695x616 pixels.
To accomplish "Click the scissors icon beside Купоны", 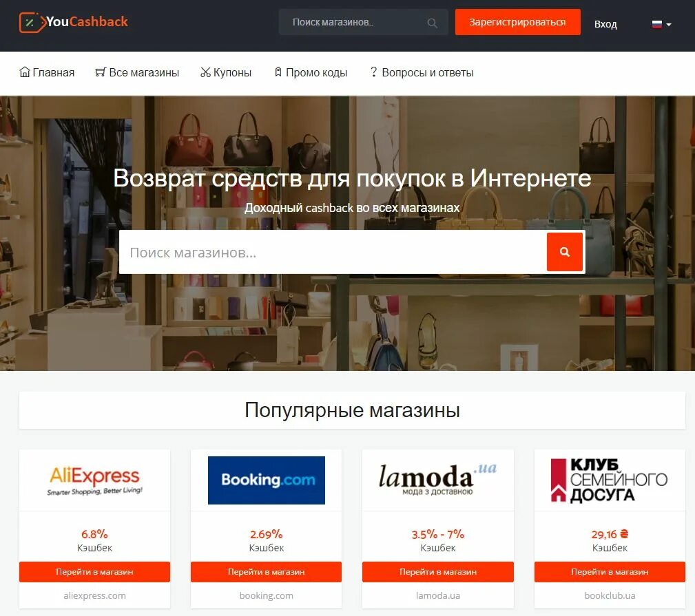I will 205,72.
